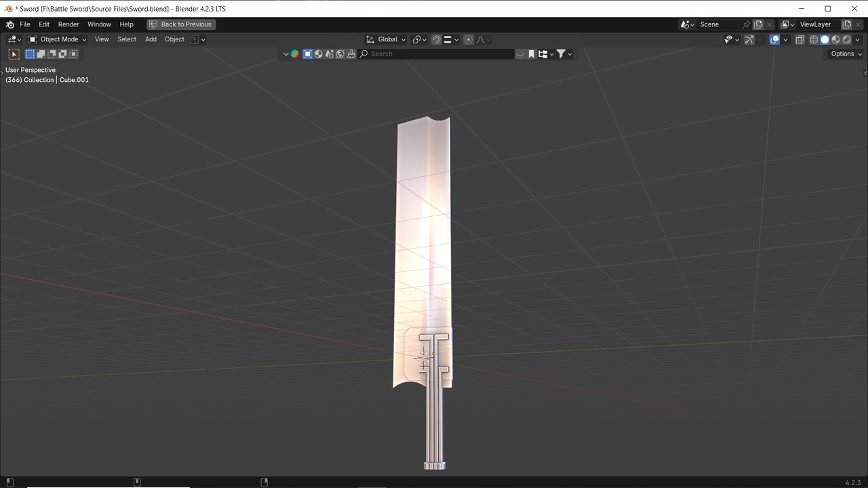Open the shading options dropdown arrow

857,40
